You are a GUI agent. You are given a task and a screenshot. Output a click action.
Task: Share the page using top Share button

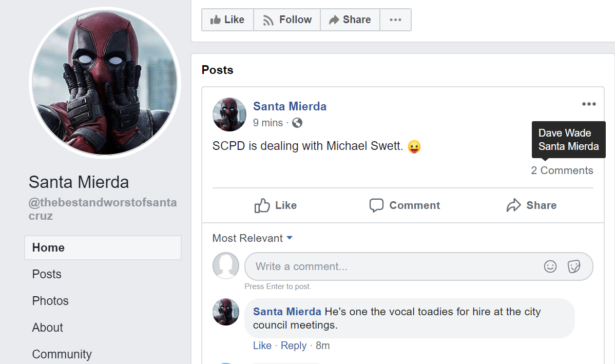350,20
